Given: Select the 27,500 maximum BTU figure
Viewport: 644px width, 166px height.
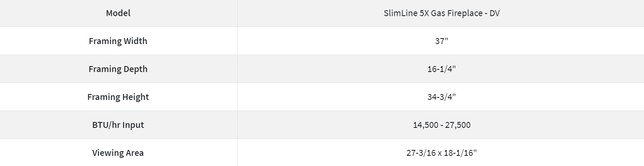Looking at the screenshot, I should [458, 125].
